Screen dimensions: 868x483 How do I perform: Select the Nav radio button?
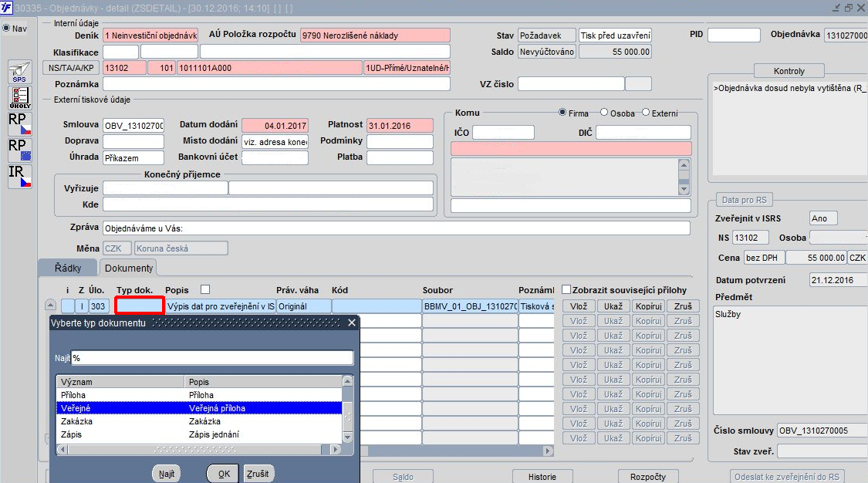click(6, 29)
